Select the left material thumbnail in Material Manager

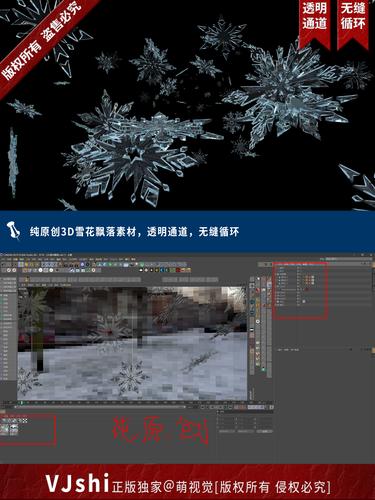[x=5, y=429]
